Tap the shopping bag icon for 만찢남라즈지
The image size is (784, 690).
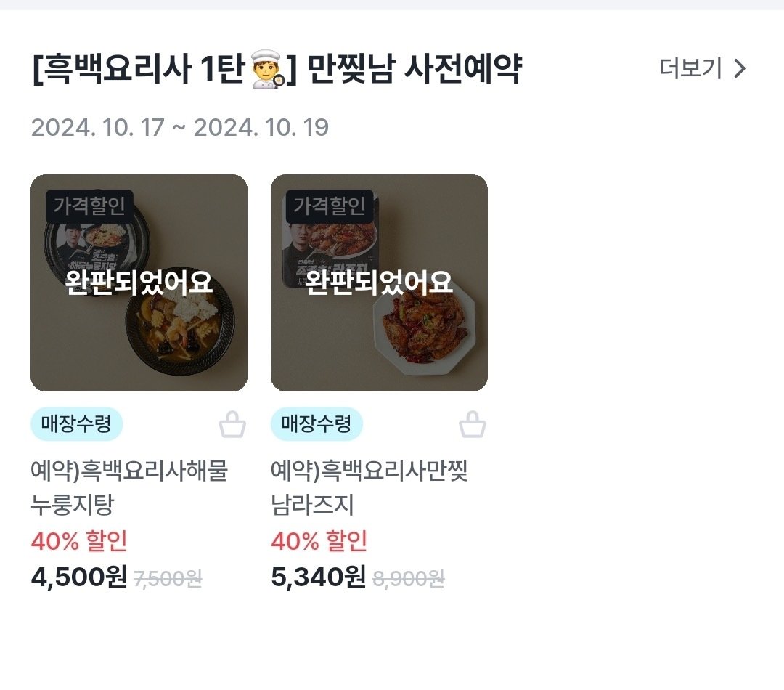(473, 424)
